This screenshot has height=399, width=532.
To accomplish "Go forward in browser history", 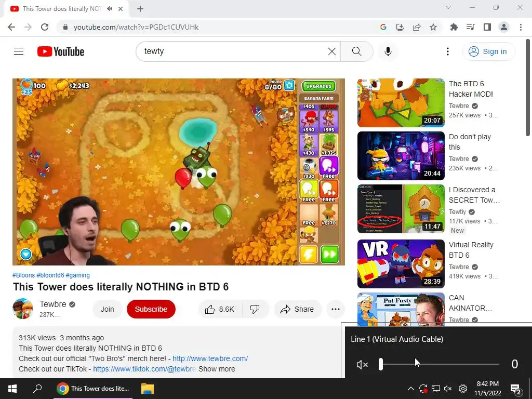I will (x=28, y=27).
